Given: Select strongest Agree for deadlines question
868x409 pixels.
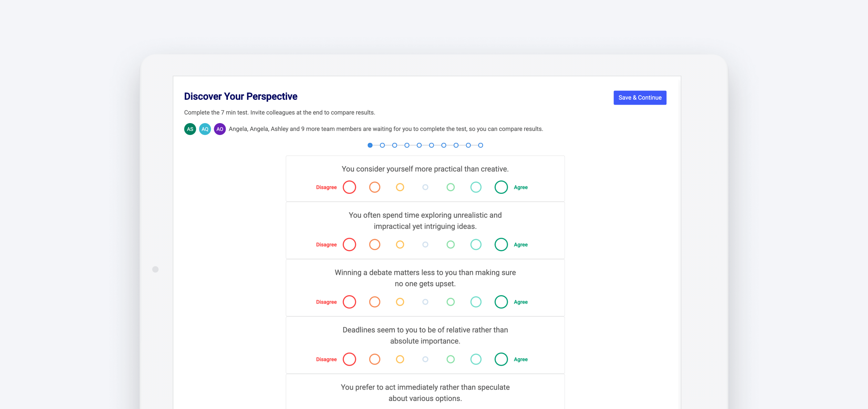Looking at the screenshot, I should 501,359.
